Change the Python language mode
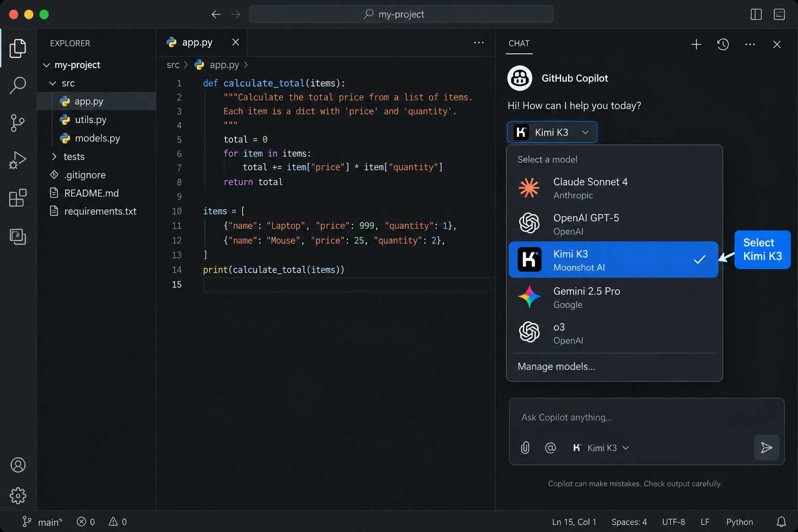Viewport: 798px width, 532px height. pyautogui.click(x=739, y=522)
